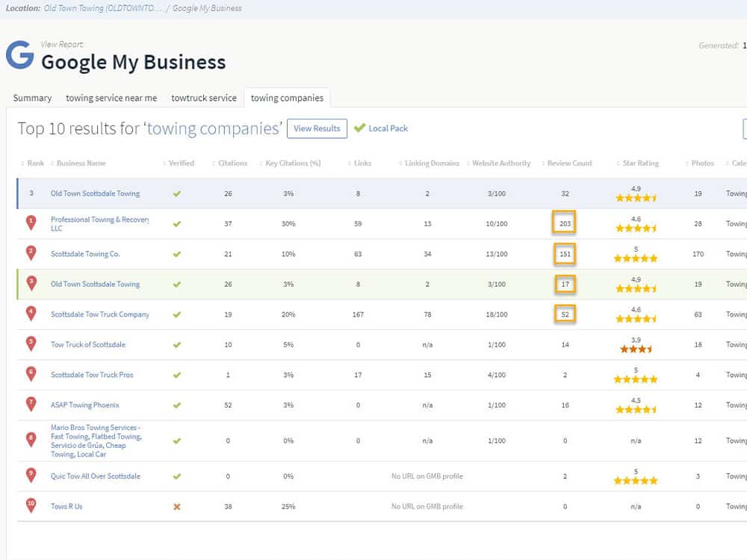Click the rank 9 map pin icon
This screenshot has height=560, width=747.
click(31, 475)
